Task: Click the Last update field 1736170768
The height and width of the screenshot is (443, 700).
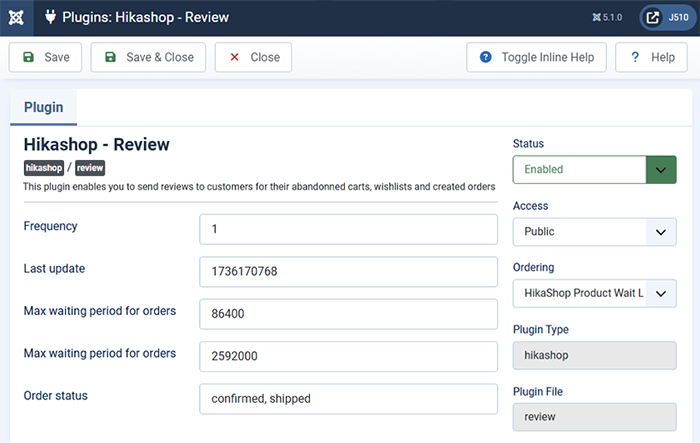Action: tap(348, 272)
